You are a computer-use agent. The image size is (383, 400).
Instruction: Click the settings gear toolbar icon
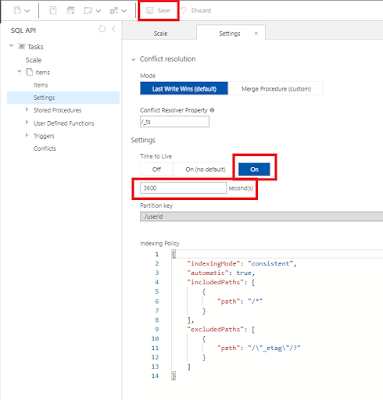(114, 11)
